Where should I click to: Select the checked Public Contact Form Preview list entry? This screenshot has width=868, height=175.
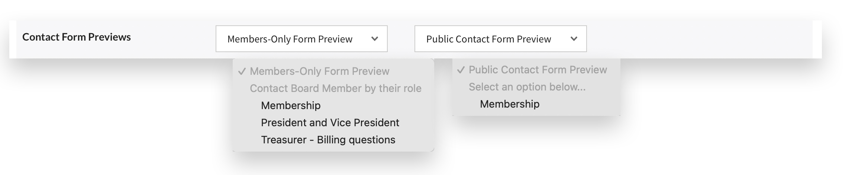click(x=538, y=70)
